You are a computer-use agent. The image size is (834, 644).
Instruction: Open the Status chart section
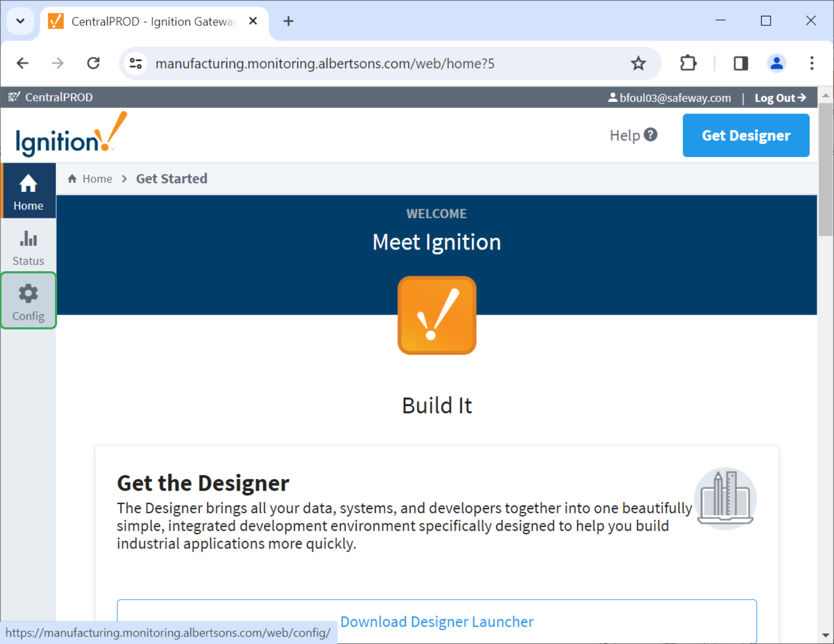29,246
